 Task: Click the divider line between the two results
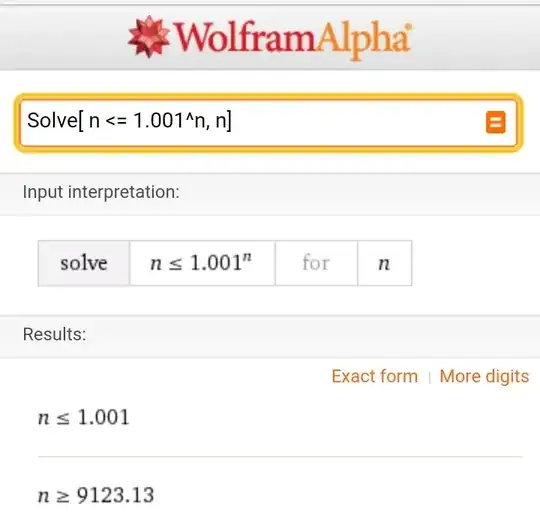(281, 457)
